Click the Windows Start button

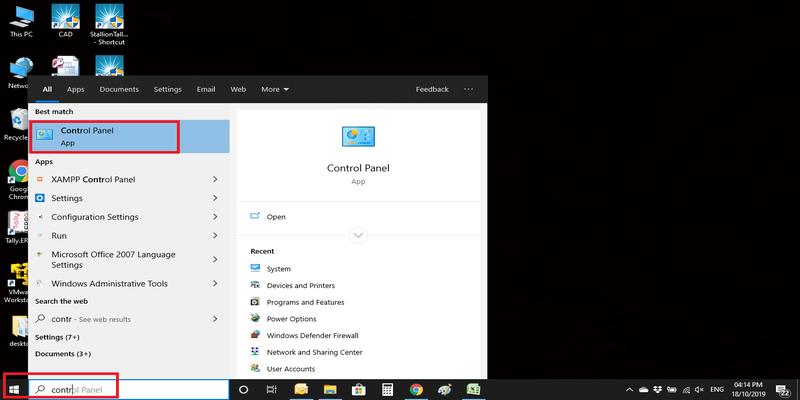point(14,389)
